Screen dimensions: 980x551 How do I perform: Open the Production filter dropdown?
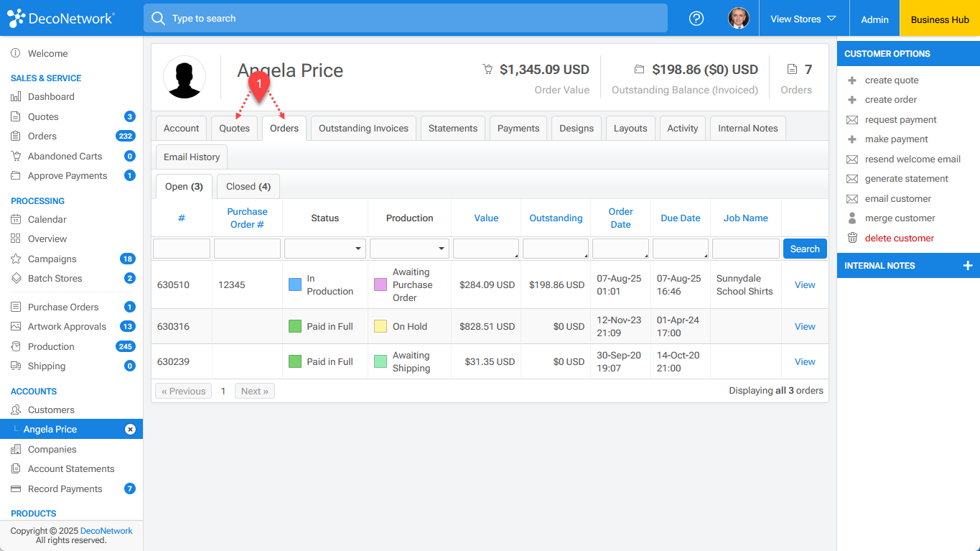point(409,249)
